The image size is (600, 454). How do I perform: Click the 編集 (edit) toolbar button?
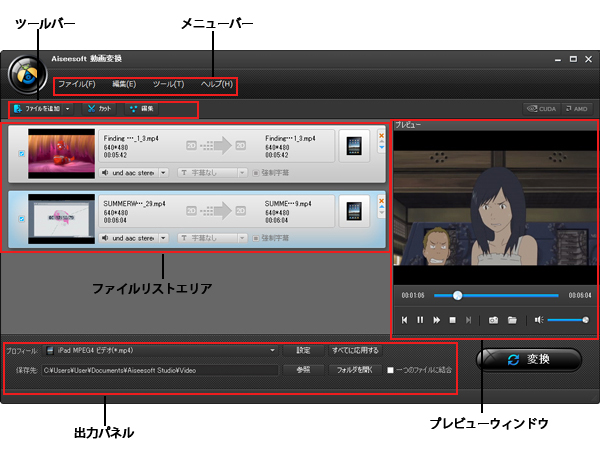coord(141,108)
